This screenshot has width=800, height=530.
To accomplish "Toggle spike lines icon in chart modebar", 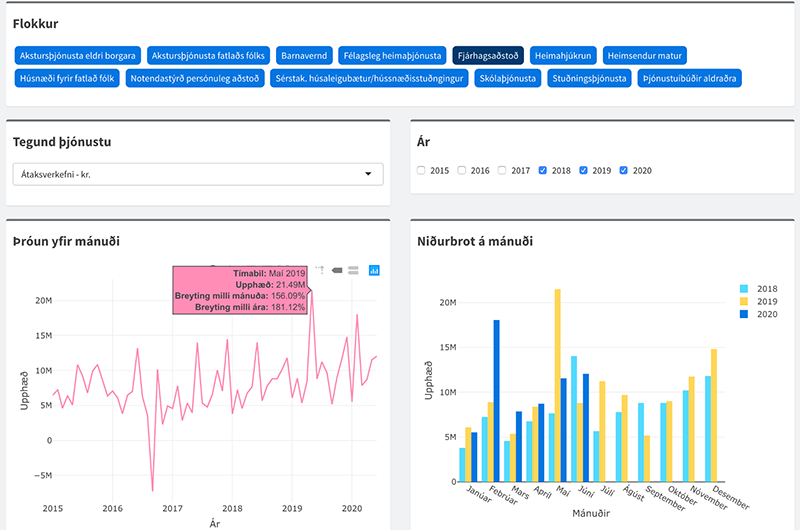I will tap(320, 270).
